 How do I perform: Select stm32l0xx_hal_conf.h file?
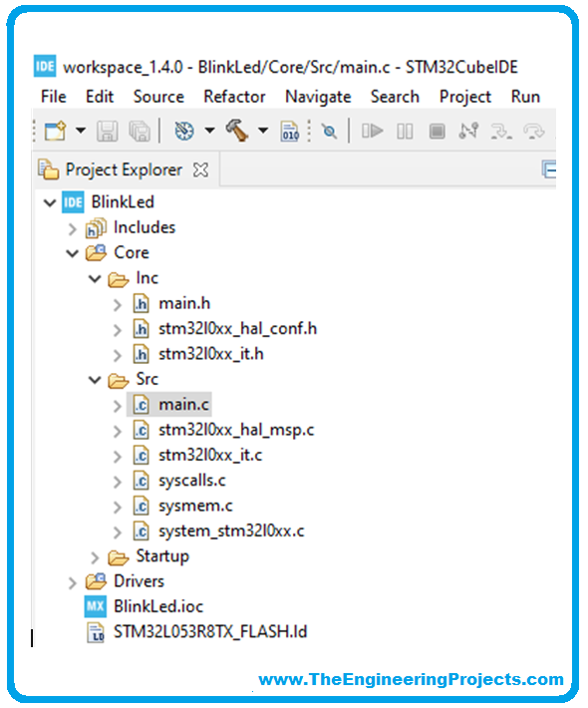pos(237,329)
